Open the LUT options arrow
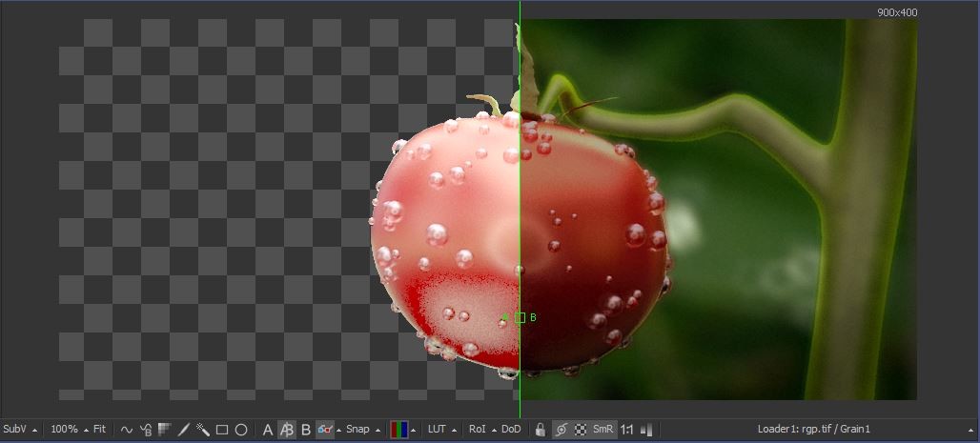980x443 pixels. click(x=453, y=430)
